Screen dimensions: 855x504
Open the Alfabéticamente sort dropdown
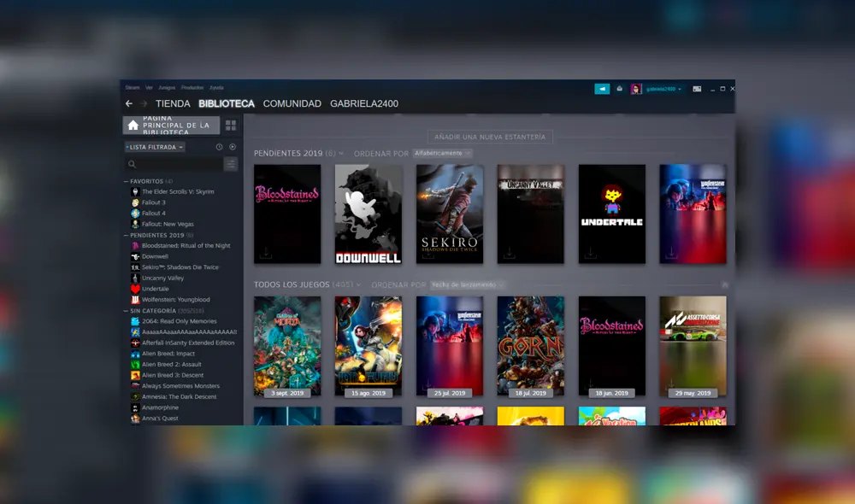[441, 154]
